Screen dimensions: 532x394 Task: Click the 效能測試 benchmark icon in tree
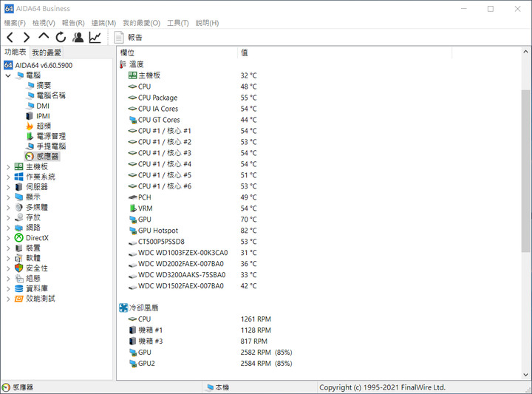point(19,299)
